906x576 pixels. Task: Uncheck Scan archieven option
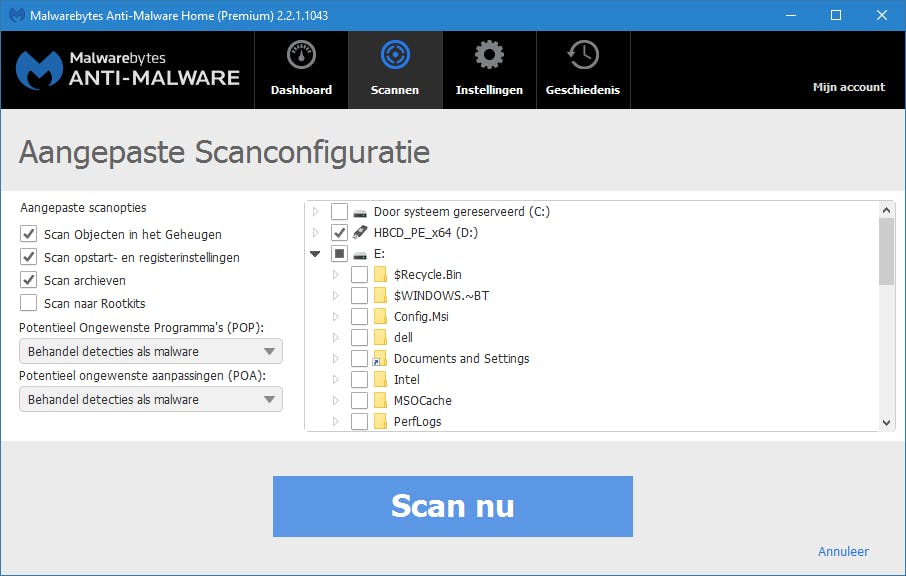(x=28, y=280)
